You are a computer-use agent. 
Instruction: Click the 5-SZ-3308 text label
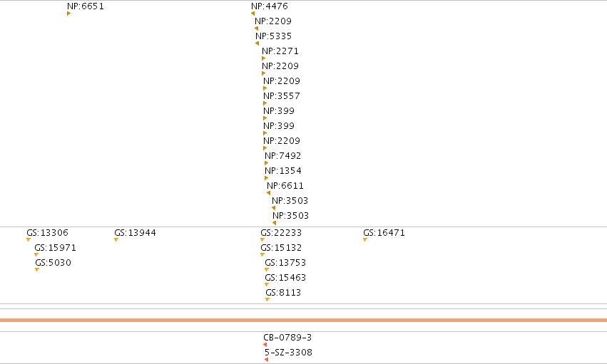click(288, 353)
